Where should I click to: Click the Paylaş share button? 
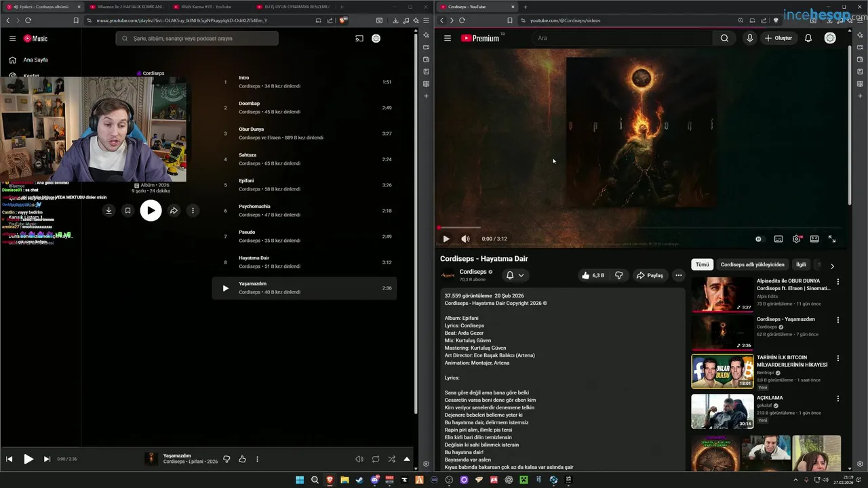(x=650, y=275)
